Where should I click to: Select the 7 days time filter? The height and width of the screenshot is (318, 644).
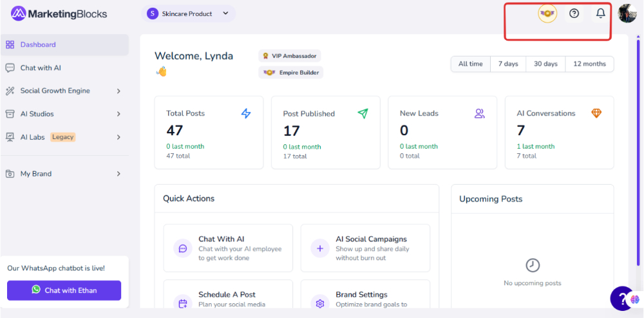[x=507, y=64]
